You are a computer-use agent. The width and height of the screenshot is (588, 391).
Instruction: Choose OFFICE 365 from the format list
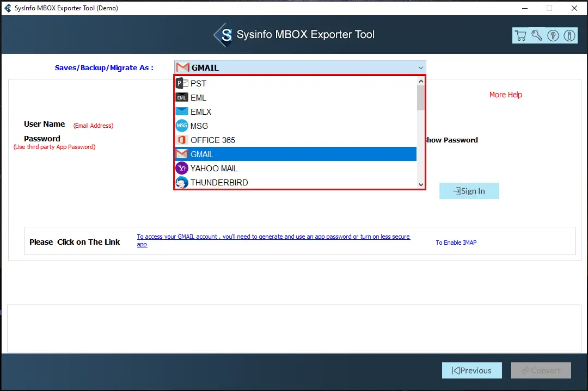pyautogui.click(x=296, y=140)
